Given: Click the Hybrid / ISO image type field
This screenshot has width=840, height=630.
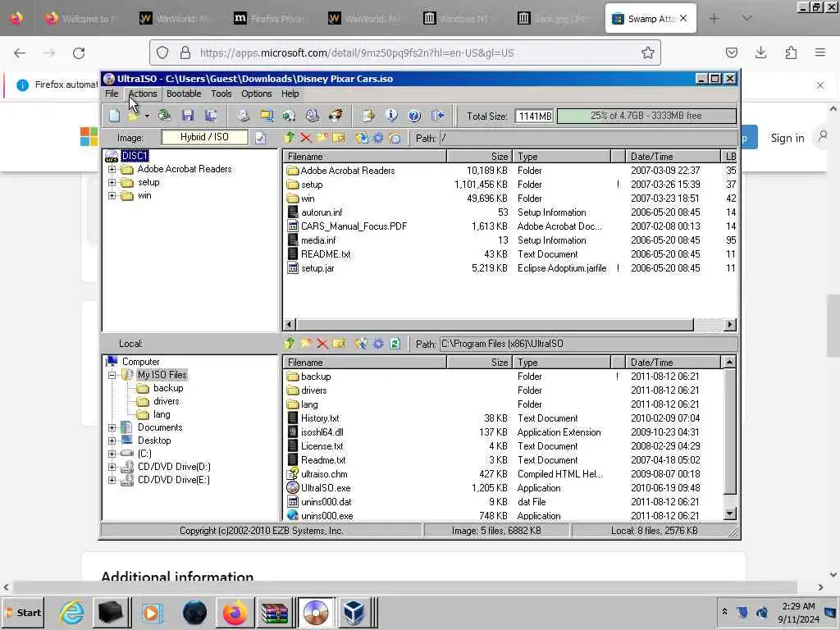Looking at the screenshot, I should click(204, 137).
